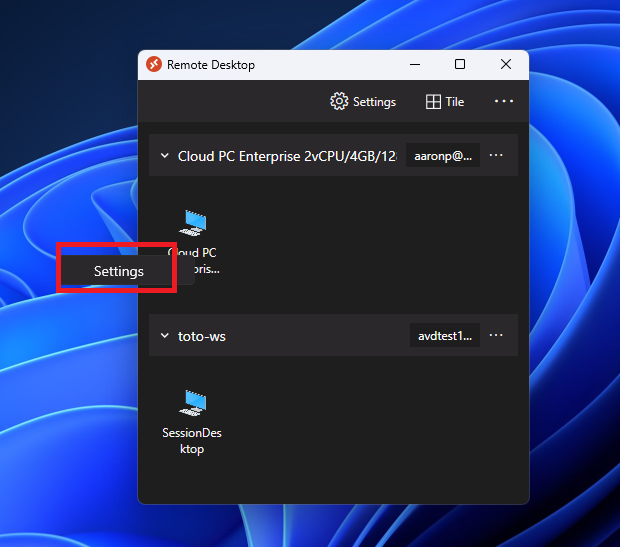620x547 pixels.
Task: Click the avdtest1... account button
Action: click(445, 335)
